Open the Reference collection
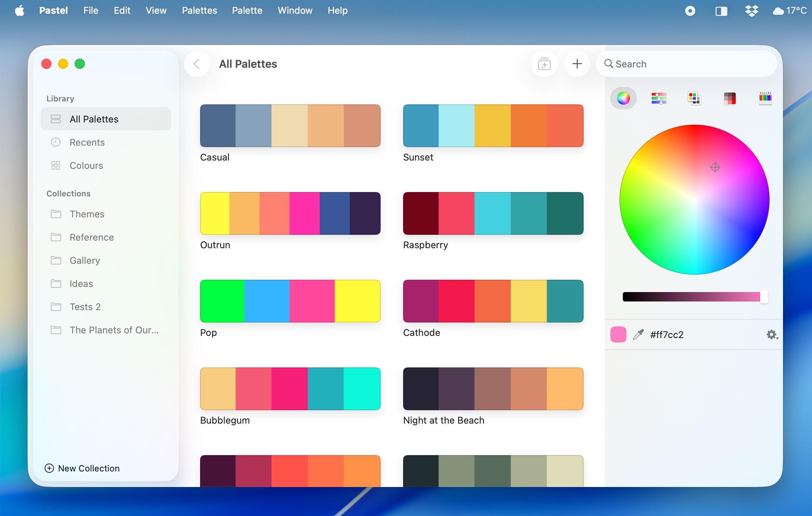The image size is (812, 516). 105,237
